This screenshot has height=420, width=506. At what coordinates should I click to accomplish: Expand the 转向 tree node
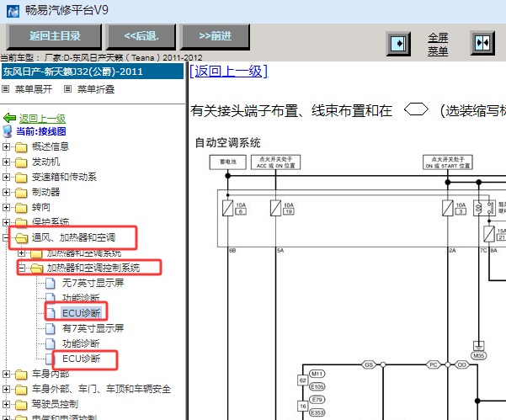tap(6, 207)
